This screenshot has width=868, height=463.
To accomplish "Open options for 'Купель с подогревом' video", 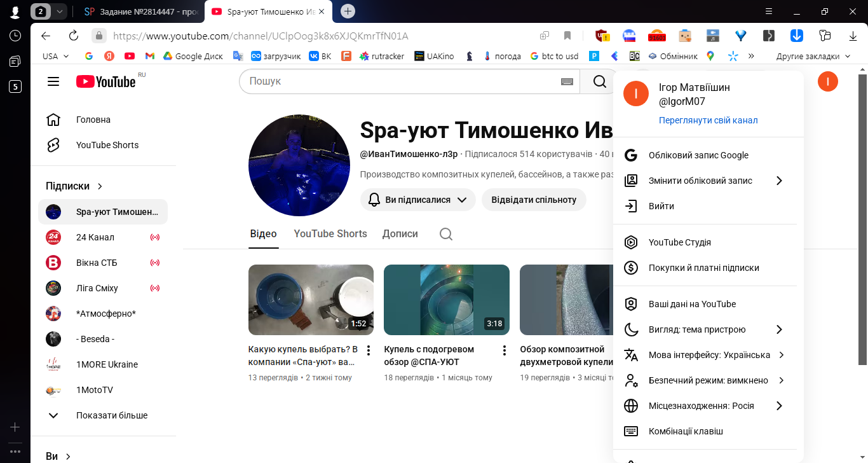I will [505, 350].
